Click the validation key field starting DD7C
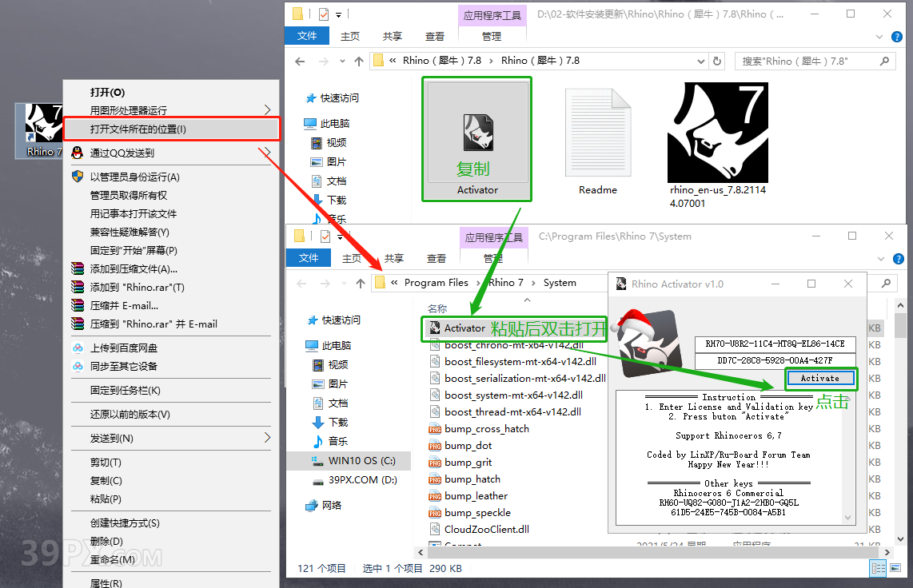 click(775, 360)
